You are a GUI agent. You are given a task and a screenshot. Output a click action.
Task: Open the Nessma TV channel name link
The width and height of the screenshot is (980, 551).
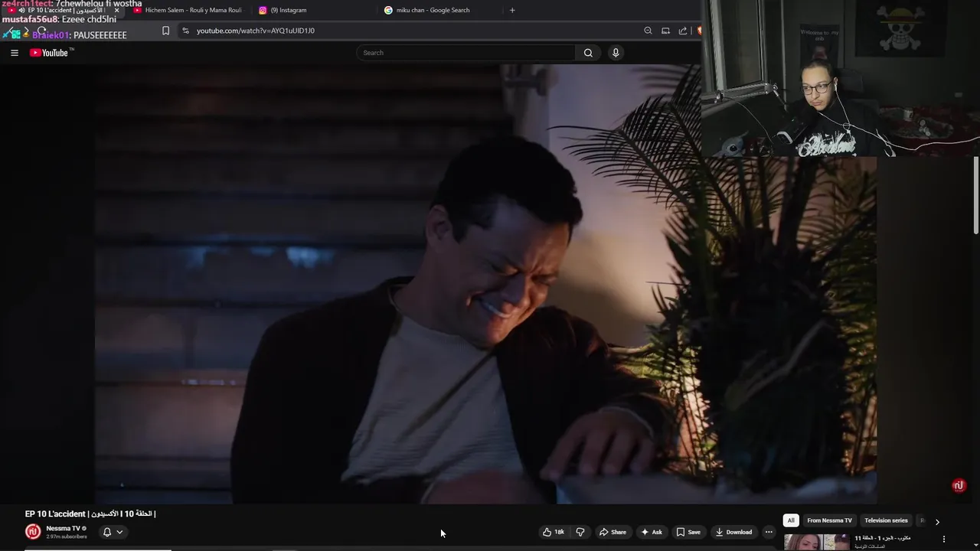(x=63, y=528)
